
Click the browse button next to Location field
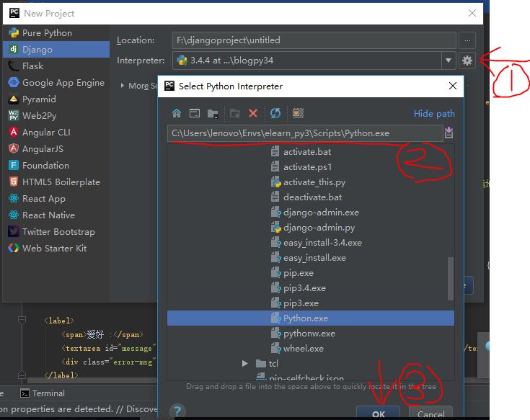467,40
